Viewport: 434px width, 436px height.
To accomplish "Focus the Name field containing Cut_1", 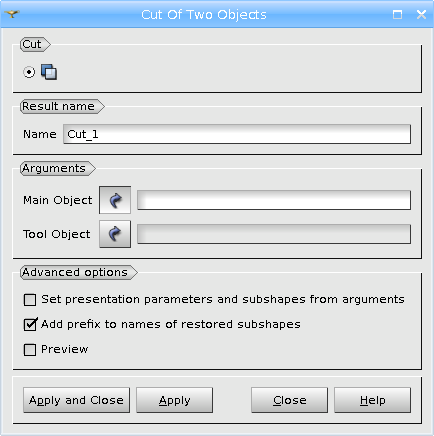I will 237,134.
